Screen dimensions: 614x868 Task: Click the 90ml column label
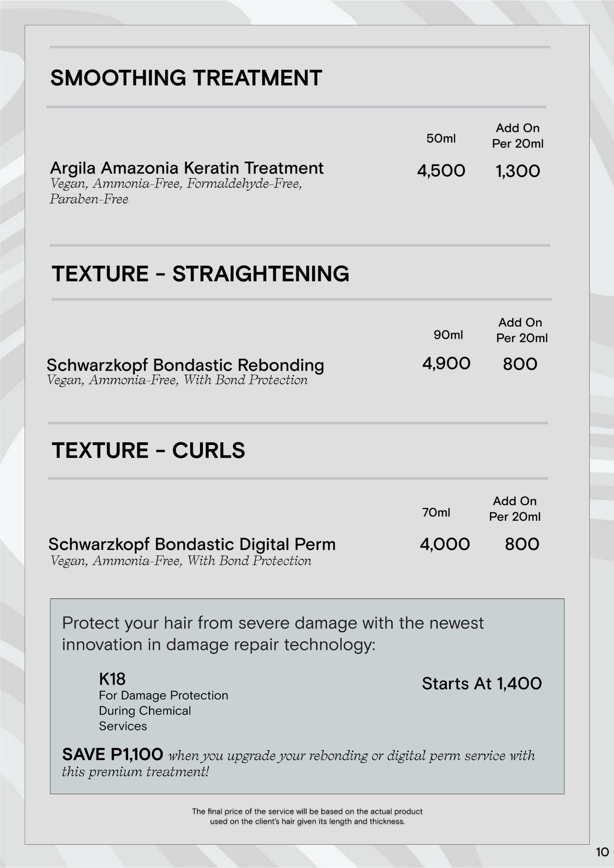click(x=448, y=335)
